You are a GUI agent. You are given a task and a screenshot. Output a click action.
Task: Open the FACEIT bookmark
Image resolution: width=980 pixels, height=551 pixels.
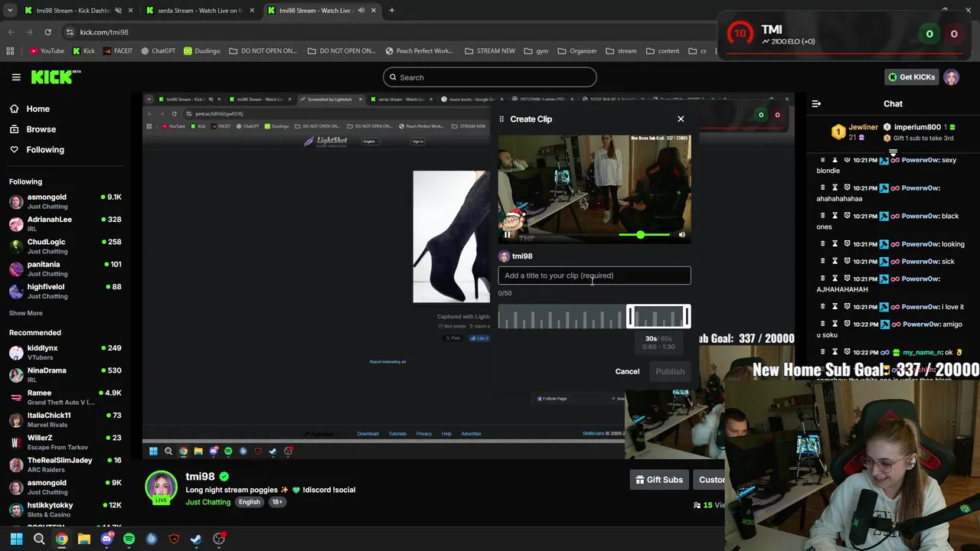[x=117, y=51]
